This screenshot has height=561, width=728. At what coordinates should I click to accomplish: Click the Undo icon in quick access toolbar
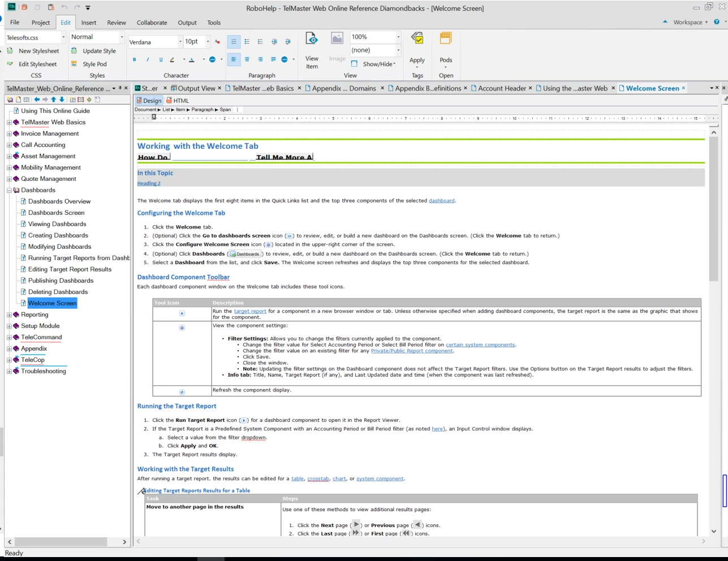tap(64, 8)
